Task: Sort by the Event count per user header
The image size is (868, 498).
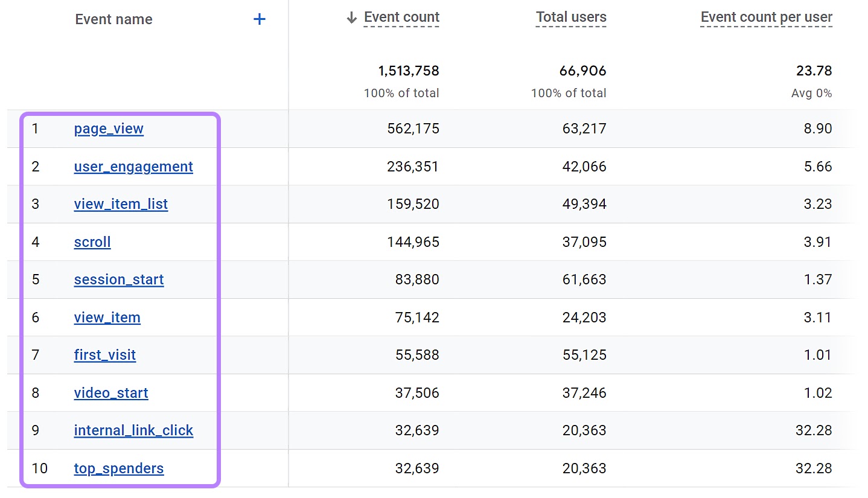Action: [765, 17]
